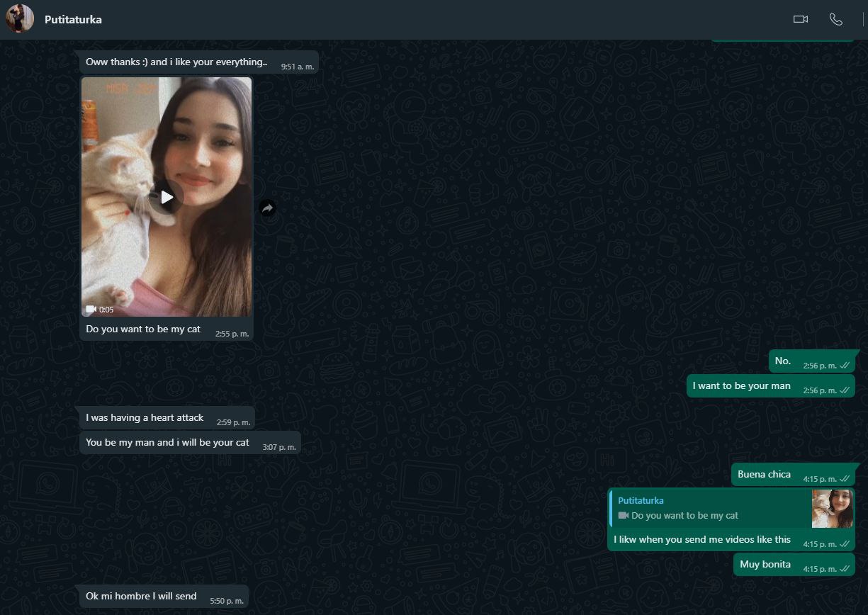868x615 pixels.
Task: Click the quoted reply thumbnail image
Action: click(832, 509)
